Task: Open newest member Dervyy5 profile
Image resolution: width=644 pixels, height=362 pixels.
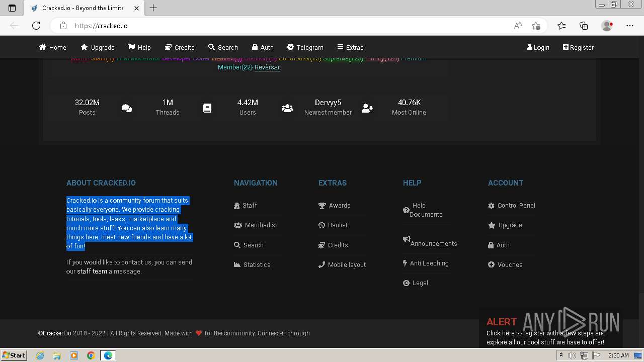Action: [328, 103]
